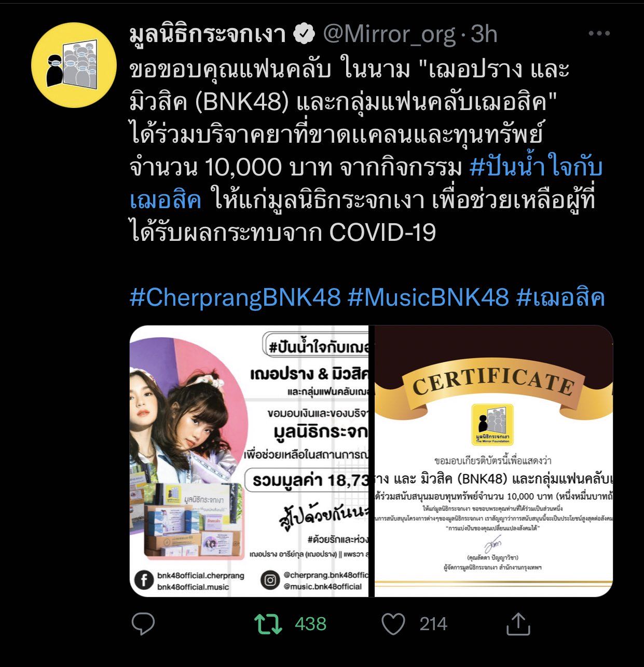Open hashtag #CherprangBNK48
This screenshot has height=667, width=644.
coord(235,297)
